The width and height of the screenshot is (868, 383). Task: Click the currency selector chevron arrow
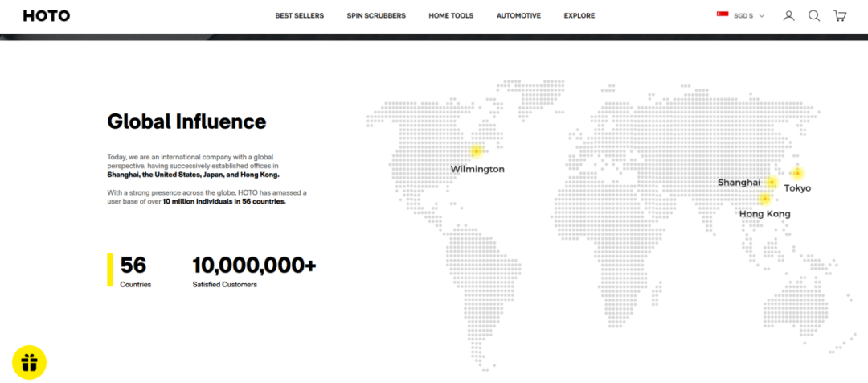(762, 16)
